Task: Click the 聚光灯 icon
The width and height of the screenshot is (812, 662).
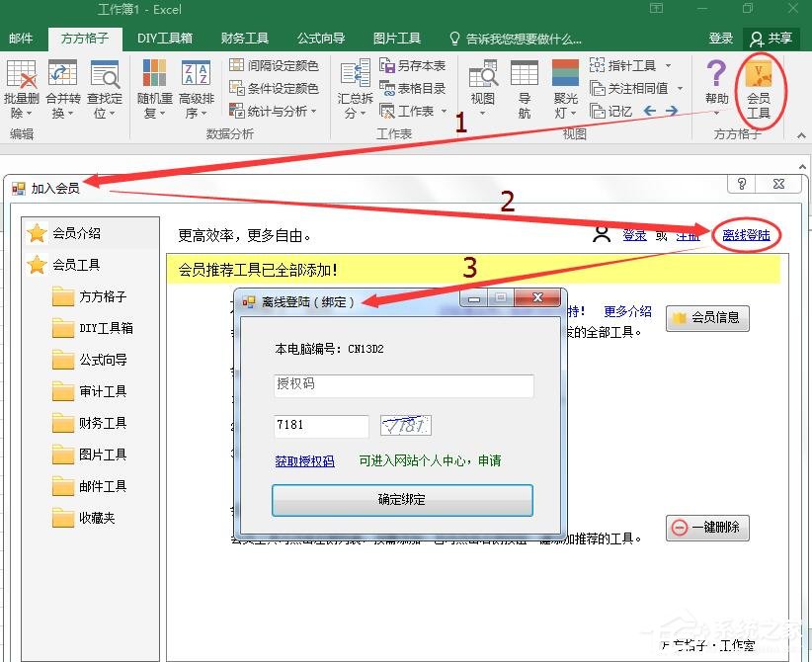Action: [x=565, y=72]
